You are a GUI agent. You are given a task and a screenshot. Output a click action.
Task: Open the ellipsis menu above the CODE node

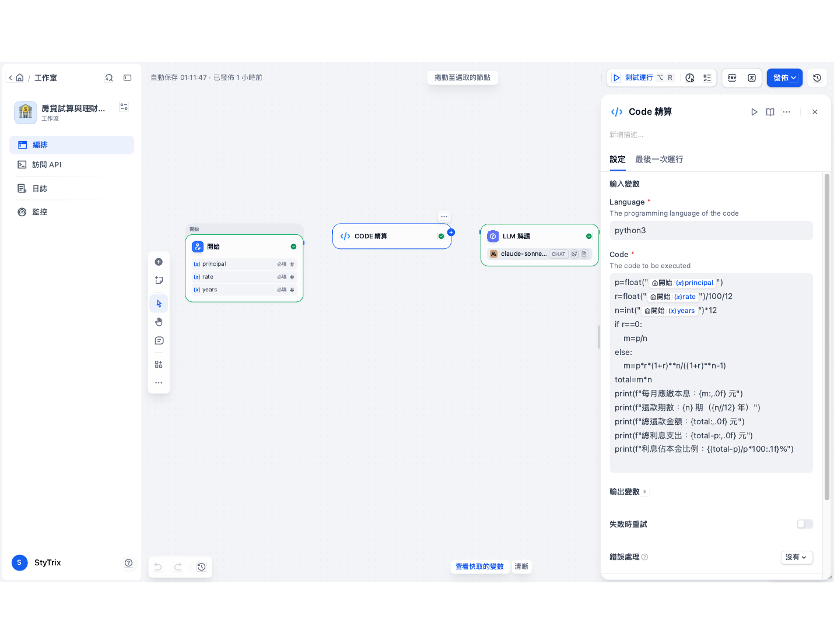[x=444, y=216]
